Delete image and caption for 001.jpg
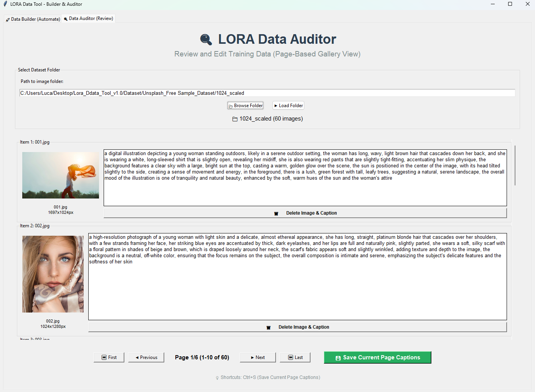Image resolution: width=535 pixels, height=392 pixels. (x=305, y=213)
